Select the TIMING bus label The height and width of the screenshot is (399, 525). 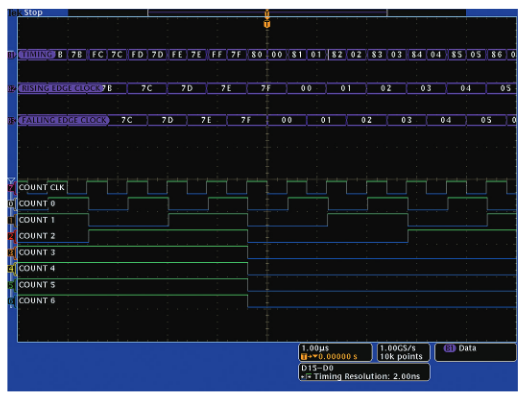tap(38, 55)
